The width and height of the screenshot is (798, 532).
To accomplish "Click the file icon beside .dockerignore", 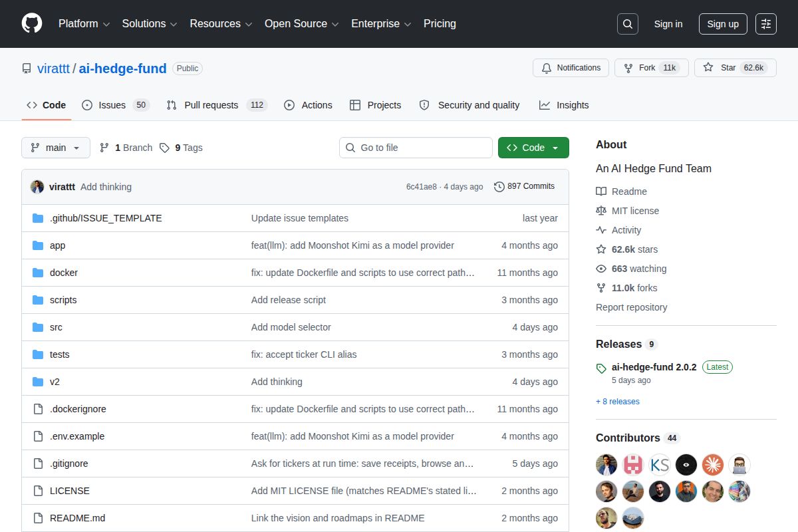I will [38, 409].
